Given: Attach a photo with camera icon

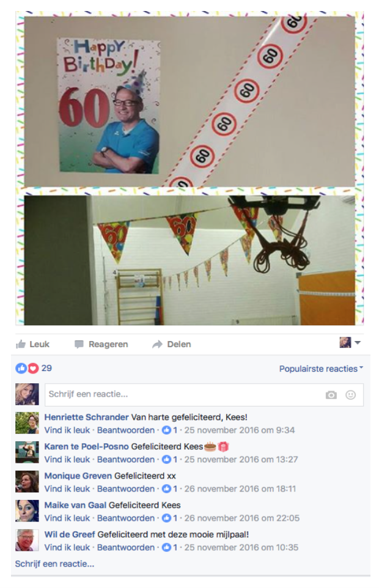Looking at the screenshot, I should click(331, 395).
